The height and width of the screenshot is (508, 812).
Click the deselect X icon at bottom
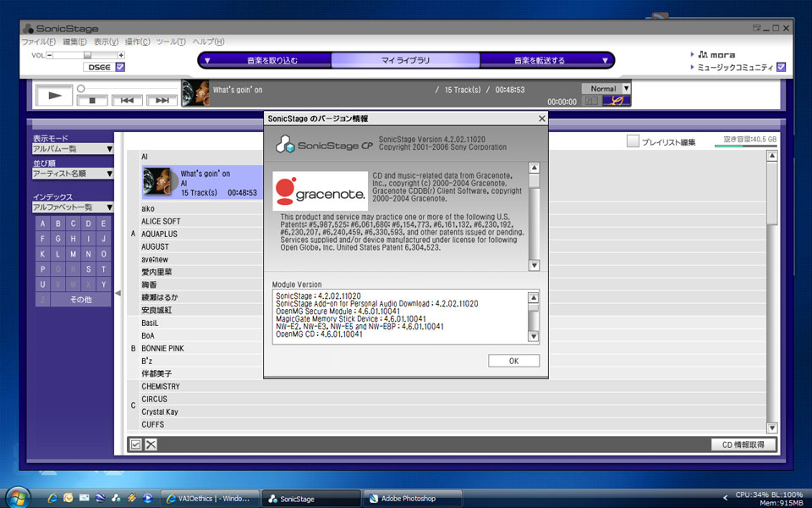[151, 444]
